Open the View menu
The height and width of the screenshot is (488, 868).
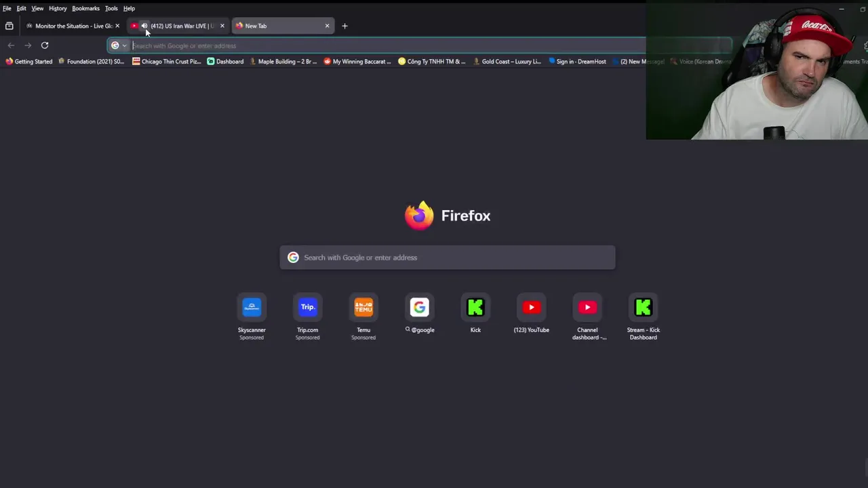click(x=37, y=8)
